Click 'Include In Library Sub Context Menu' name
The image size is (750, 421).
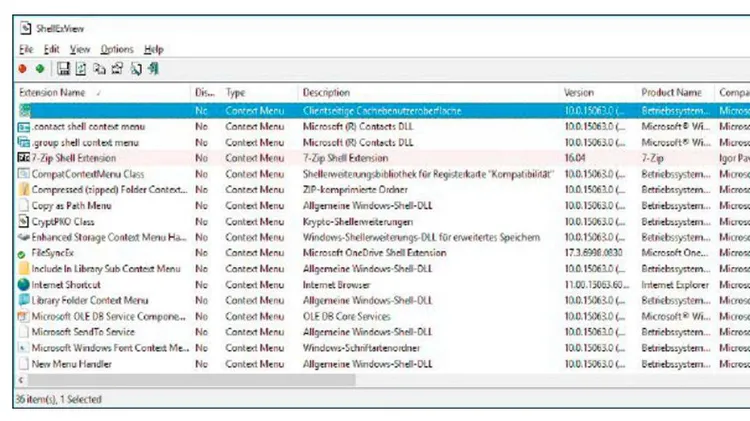click(x=106, y=269)
